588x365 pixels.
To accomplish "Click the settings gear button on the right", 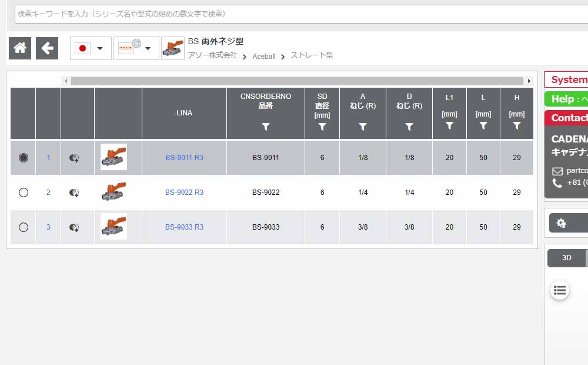I will pyautogui.click(x=562, y=223).
